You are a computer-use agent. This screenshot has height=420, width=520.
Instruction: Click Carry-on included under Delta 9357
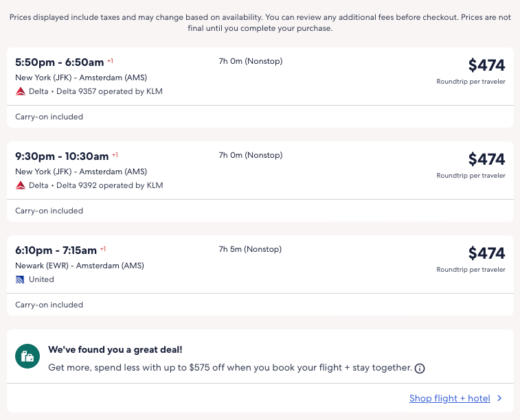(49, 117)
